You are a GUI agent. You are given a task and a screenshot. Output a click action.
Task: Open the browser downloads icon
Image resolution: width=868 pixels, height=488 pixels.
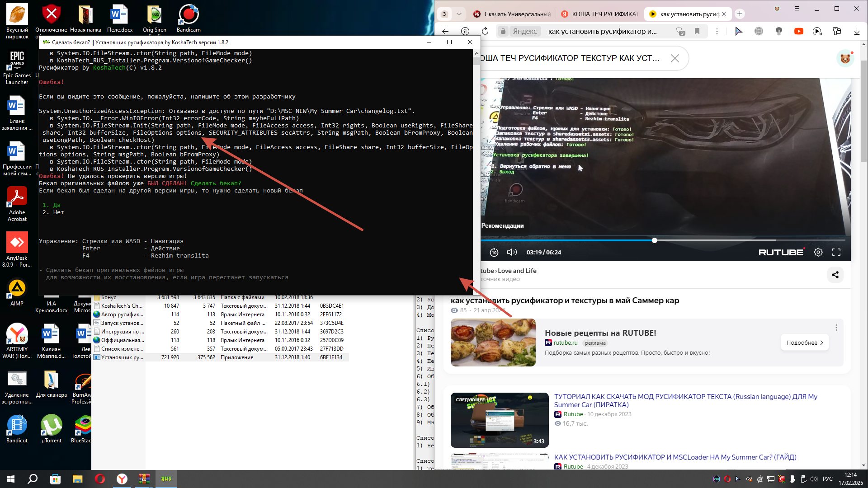click(x=857, y=31)
